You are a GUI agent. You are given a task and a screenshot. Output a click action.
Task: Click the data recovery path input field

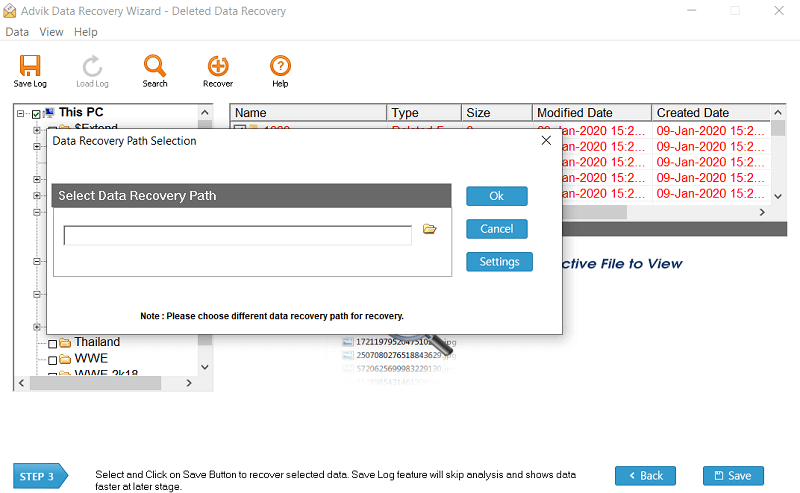[237, 235]
